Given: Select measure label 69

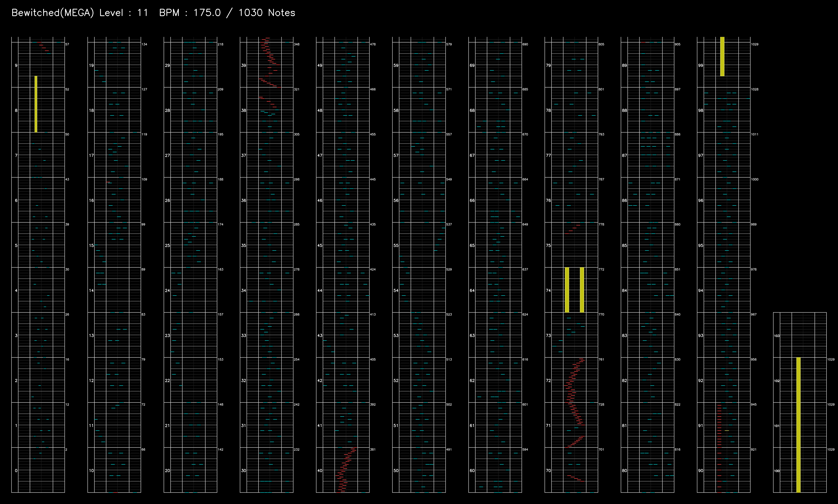Looking at the screenshot, I should tap(472, 65).
